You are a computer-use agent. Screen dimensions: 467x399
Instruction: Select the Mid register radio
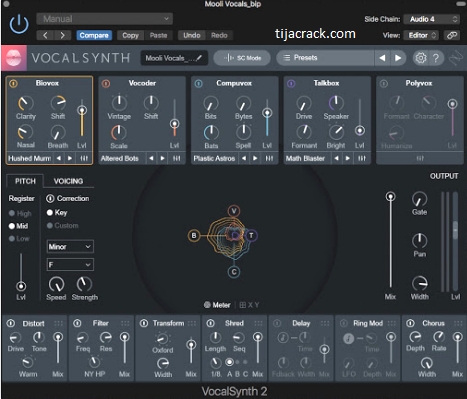(12, 226)
